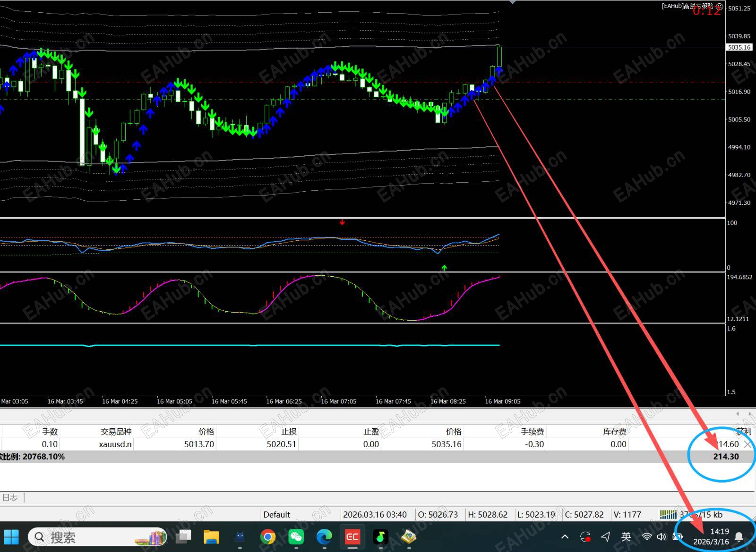Switch to the 日志 journal tab
756x552 pixels.
click(10, 497)
